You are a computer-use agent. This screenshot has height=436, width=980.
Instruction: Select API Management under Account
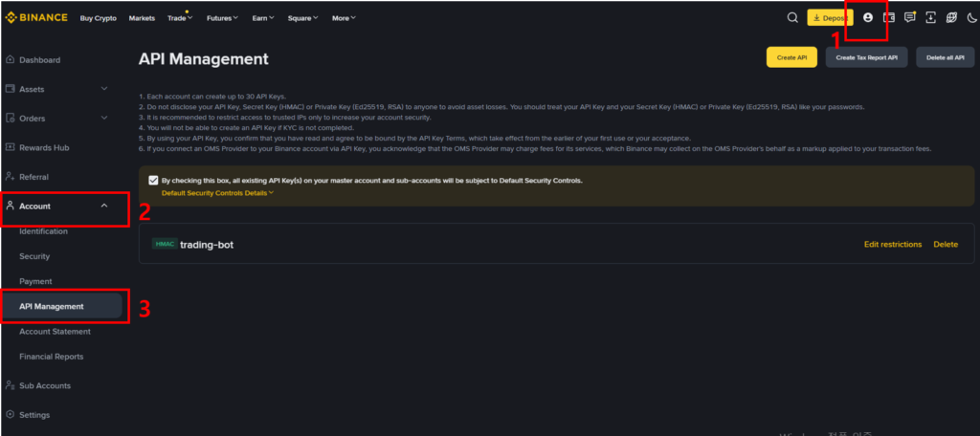pyautogui.click(x=62, y=306)
